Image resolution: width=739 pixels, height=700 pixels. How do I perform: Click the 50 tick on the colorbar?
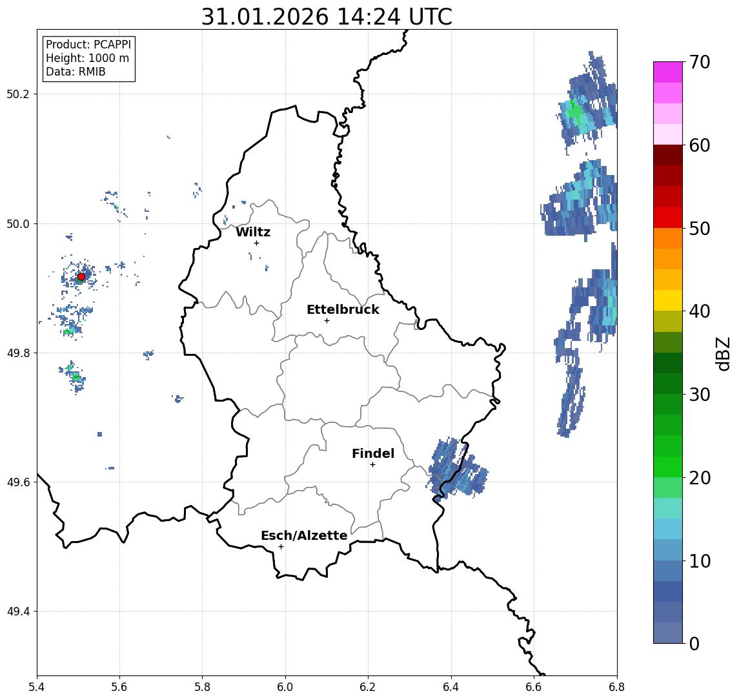tap(700, 229)
